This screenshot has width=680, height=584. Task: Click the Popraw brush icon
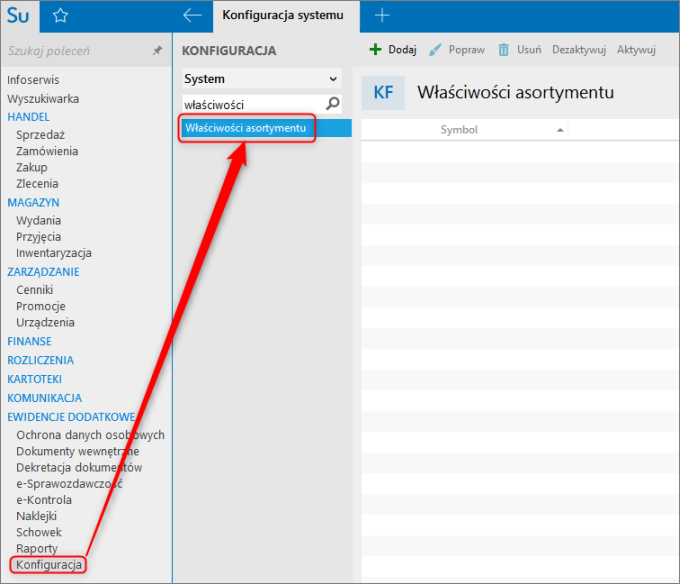(x=435, y=50)
